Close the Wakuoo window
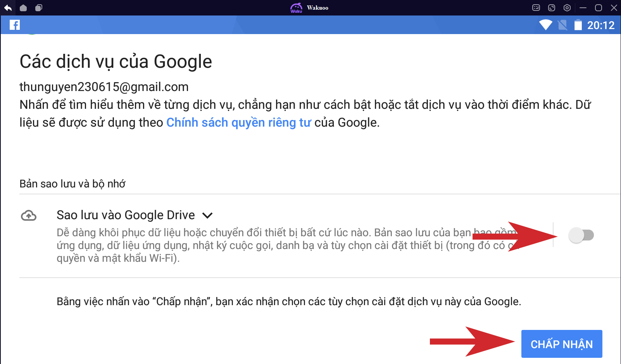The height and width of the screenshot is (364, 621). tap(614, 8)
